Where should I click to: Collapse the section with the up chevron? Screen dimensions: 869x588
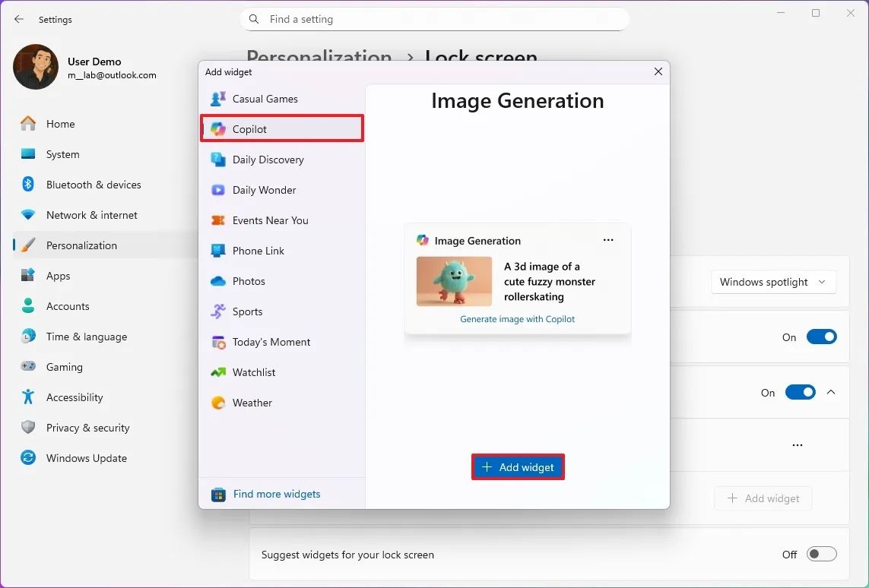(x=831, y=393)
